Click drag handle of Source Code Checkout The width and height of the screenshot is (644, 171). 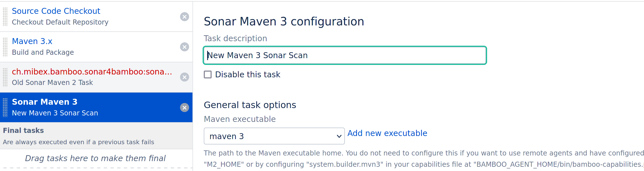(x=5, y=17)
